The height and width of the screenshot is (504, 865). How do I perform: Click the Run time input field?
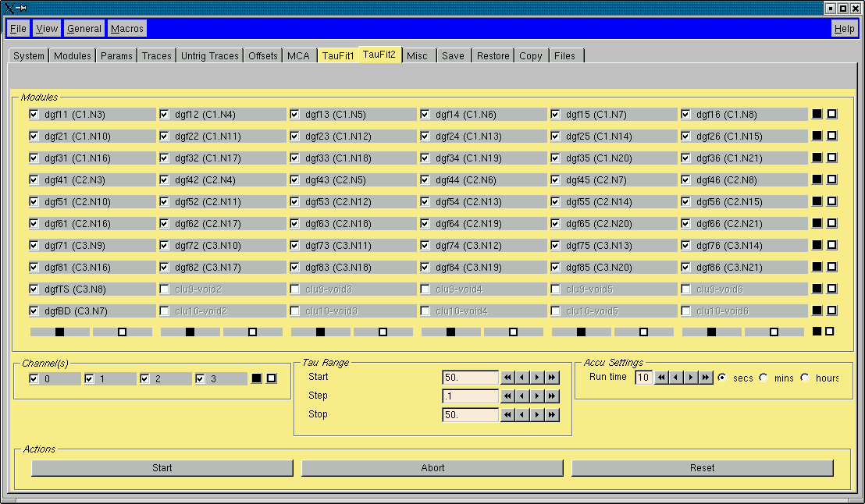coord(644,377)
